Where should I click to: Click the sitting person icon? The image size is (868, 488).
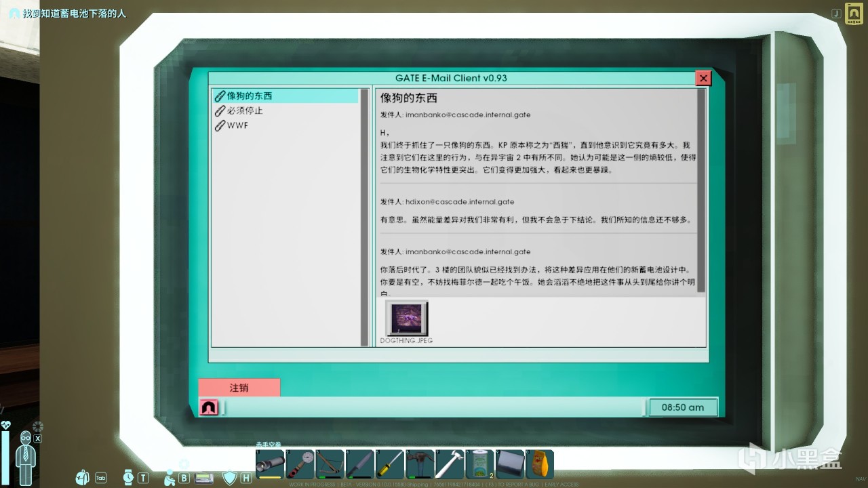click(x=170, y=477)
